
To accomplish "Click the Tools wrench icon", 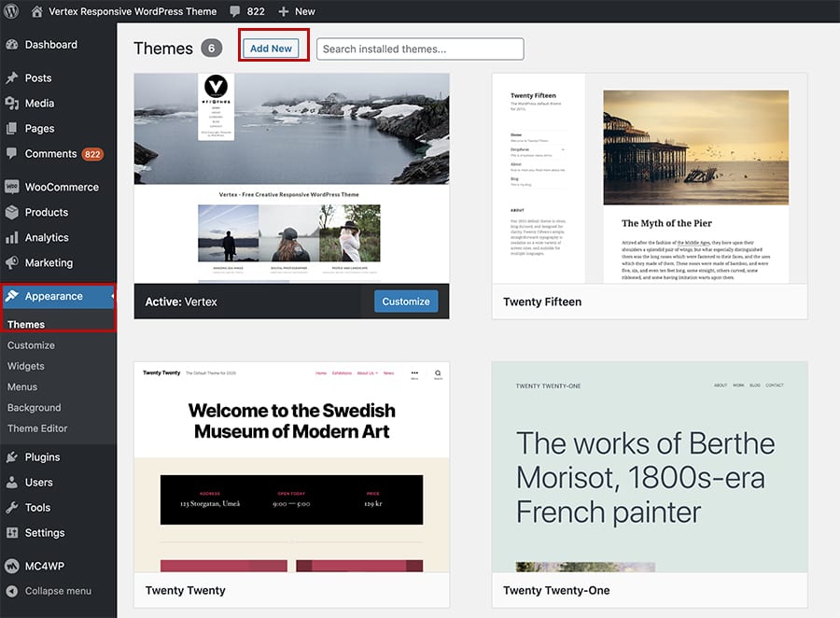I will 12,508.
